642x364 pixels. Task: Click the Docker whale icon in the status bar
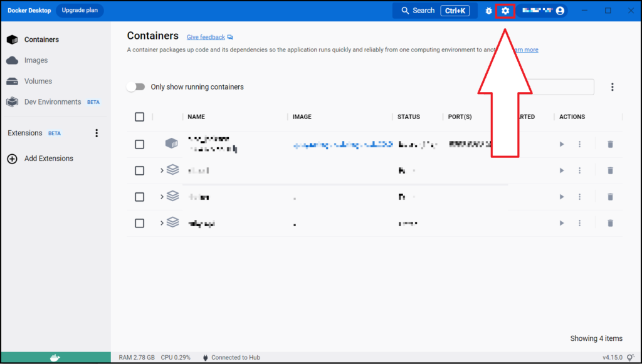click(55, 356)
